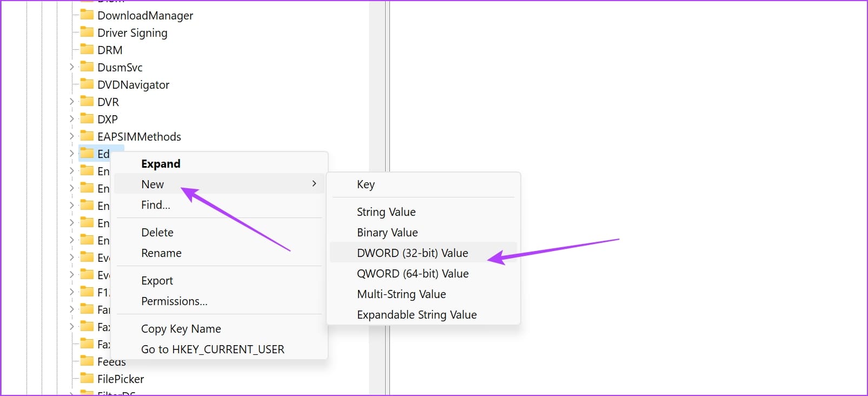
Task: Select QWORD (64-bit) Value option
Action: tap(412, 274)
